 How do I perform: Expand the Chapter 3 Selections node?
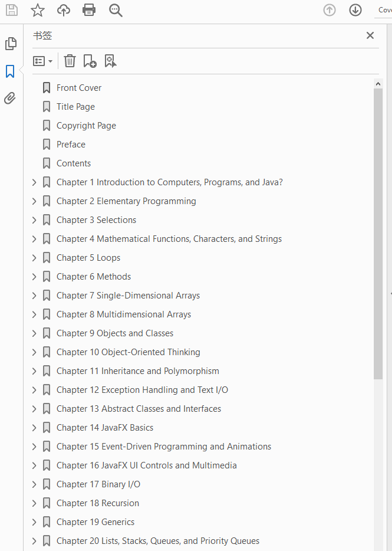[34, 220]
